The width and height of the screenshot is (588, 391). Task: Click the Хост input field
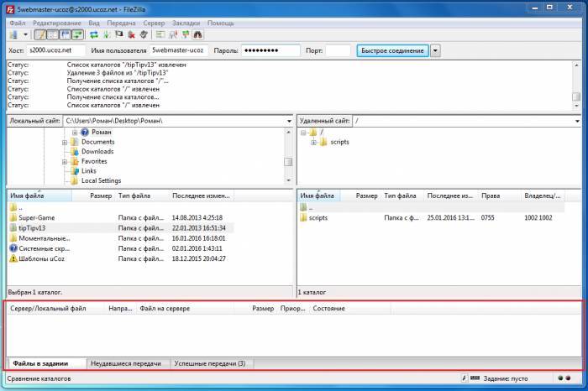(x=56, y=50)
